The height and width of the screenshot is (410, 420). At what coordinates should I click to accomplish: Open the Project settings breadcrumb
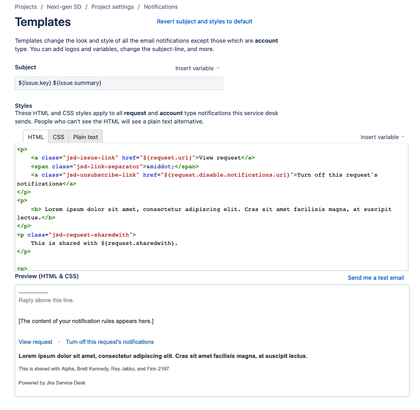tap(112, 7)
